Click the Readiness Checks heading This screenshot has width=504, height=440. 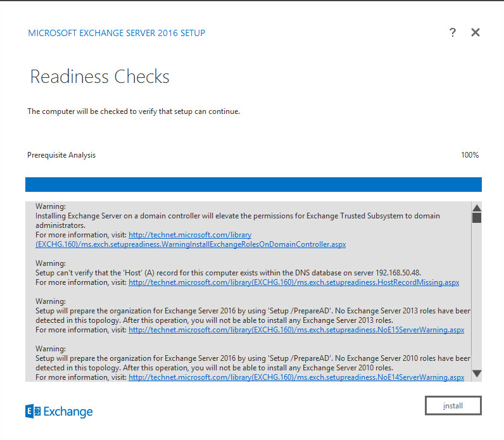point(100,77)
